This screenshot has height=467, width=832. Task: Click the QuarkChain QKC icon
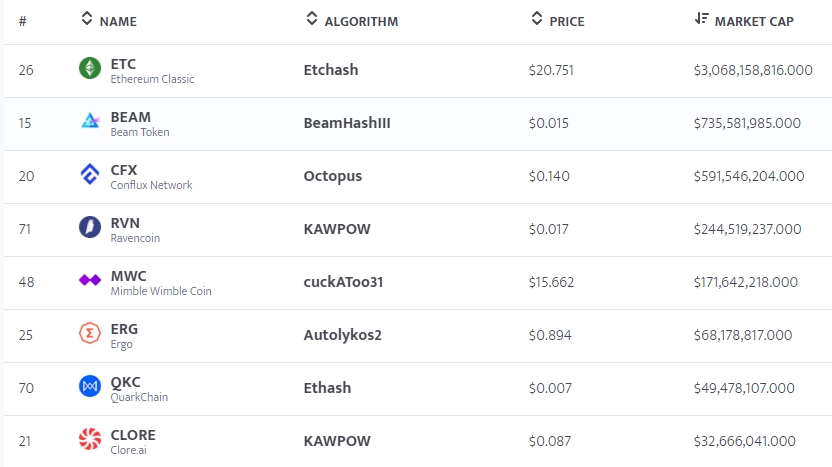tap(90, 387)
